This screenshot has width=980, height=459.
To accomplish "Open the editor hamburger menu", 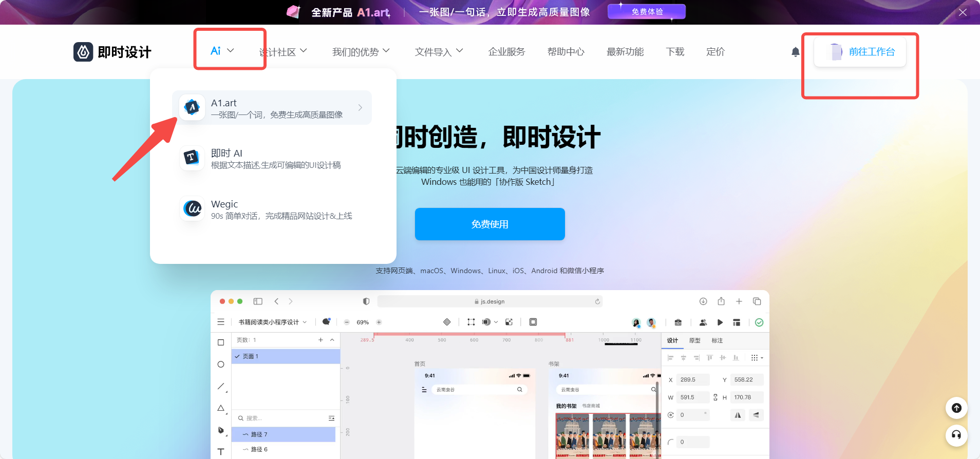I will coord(221,322).
